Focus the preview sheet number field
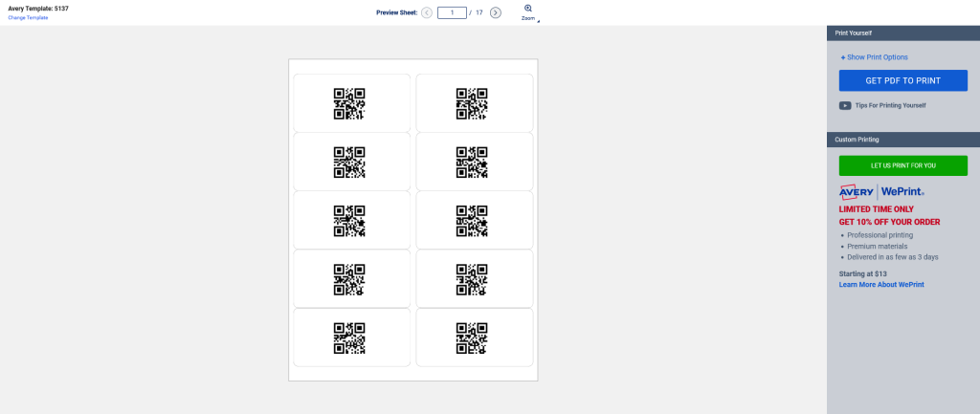Screen dimensions: 980x414 point(452,12)
